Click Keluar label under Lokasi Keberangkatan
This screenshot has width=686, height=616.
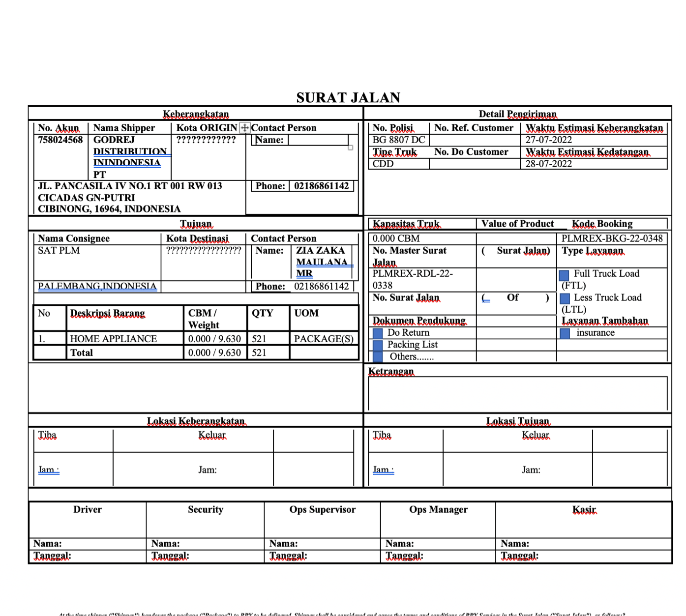click(212, 435)
